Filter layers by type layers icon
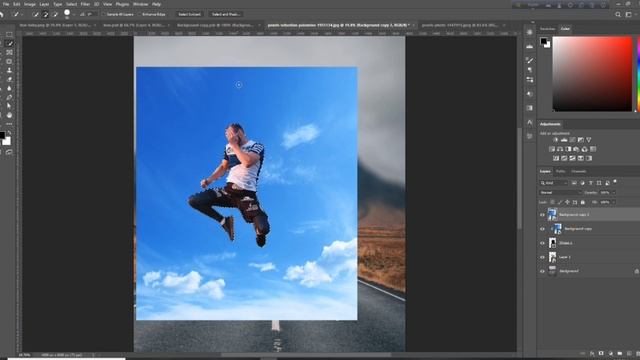This screenshot has height=360, width=640. 591,183
